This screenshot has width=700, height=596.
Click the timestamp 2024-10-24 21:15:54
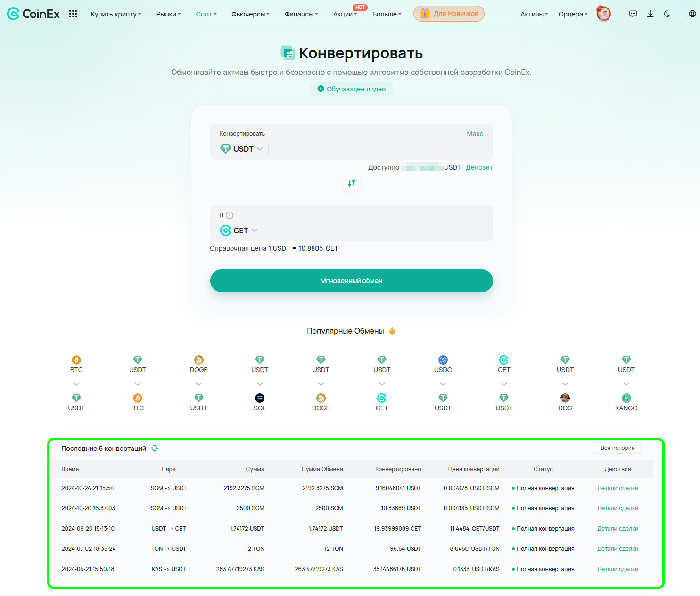(x=88, y=488)
